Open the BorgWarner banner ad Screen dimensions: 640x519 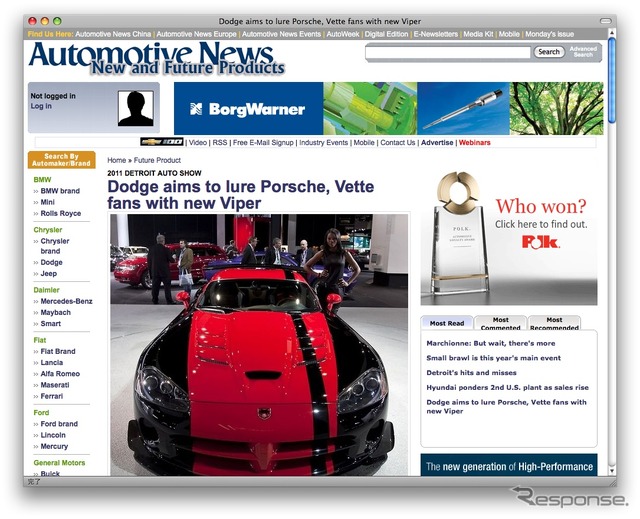tap(389, 109)
